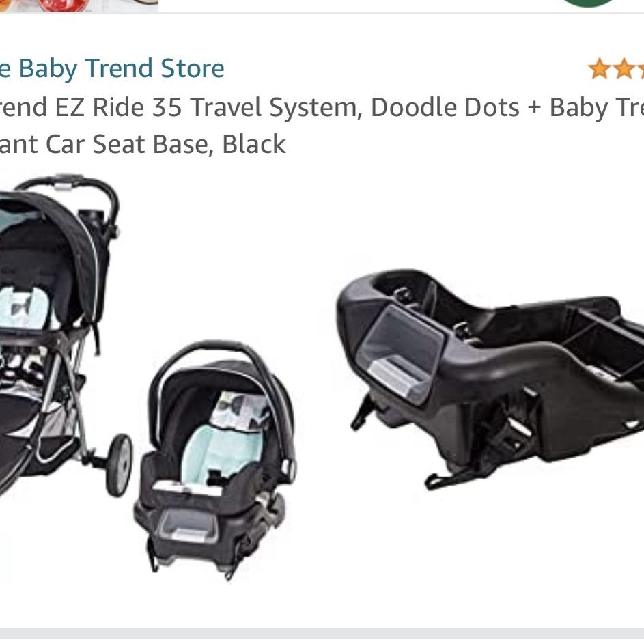The width and height of the screenshot is (644, 644).
Task: Tap the green circular badge at top
Action: click(589, 3)
